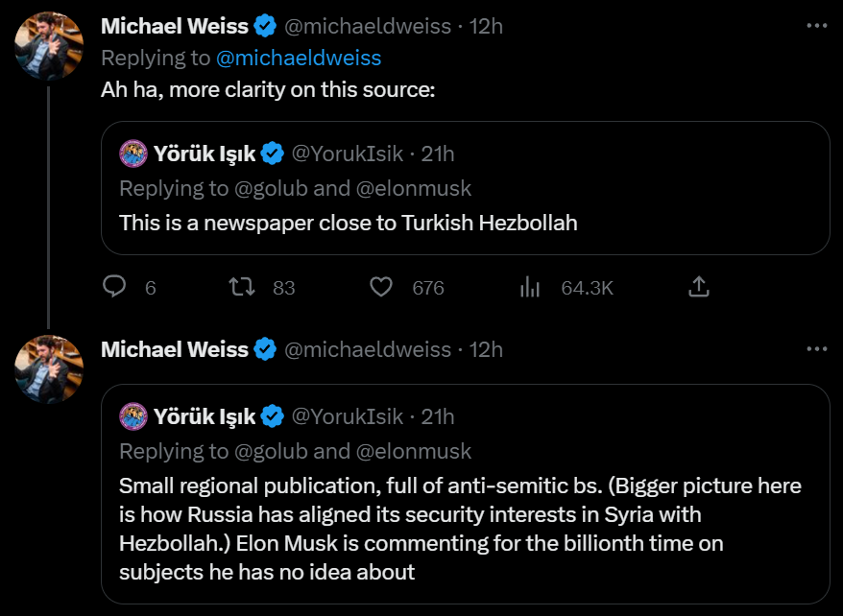The width and height of the screenshot is (843, 616).
Task: Click the 12h timestamp on second tweet
Action: (x=486, y=349)
